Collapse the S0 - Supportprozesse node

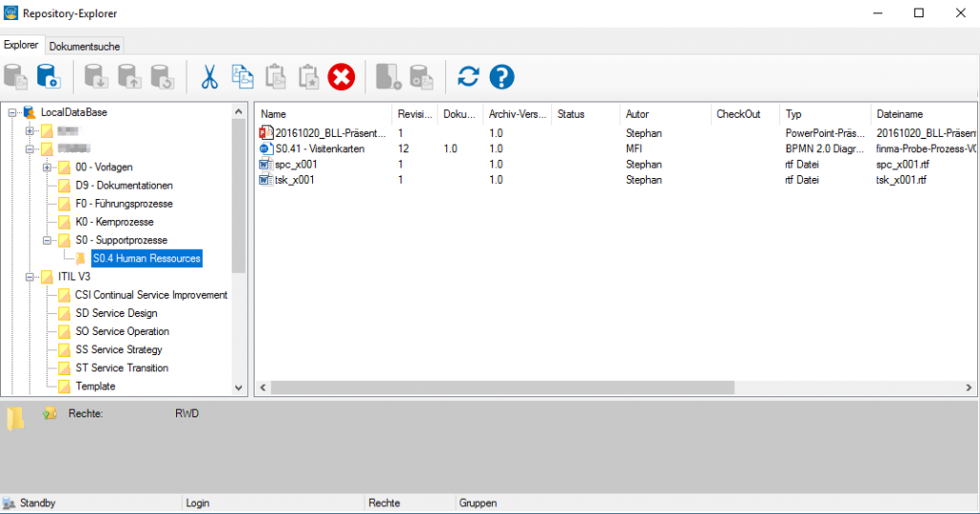[x=47, y=240]
